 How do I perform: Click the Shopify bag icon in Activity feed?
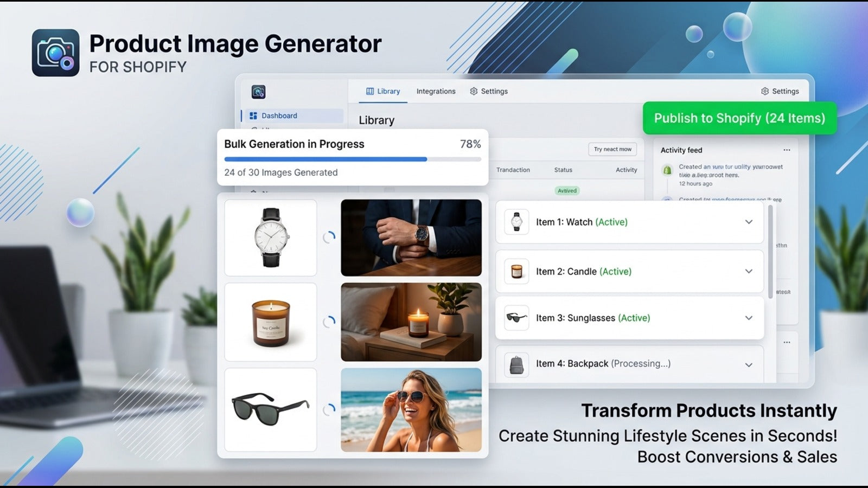pos(667,170)
